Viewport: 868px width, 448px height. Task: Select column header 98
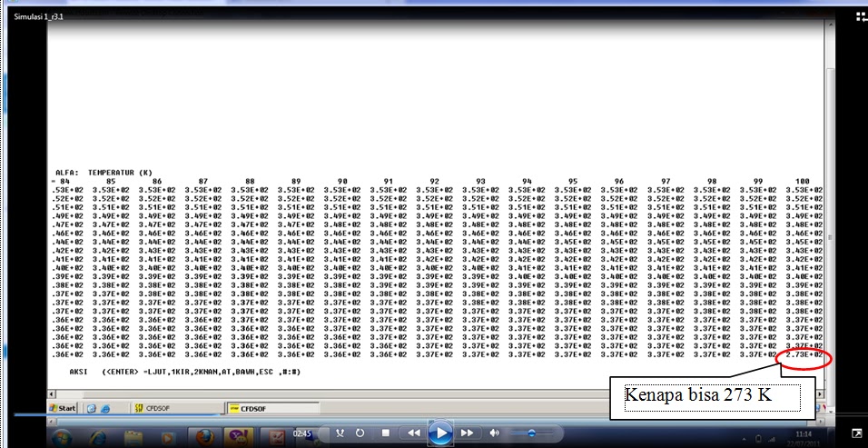point(711,181)
